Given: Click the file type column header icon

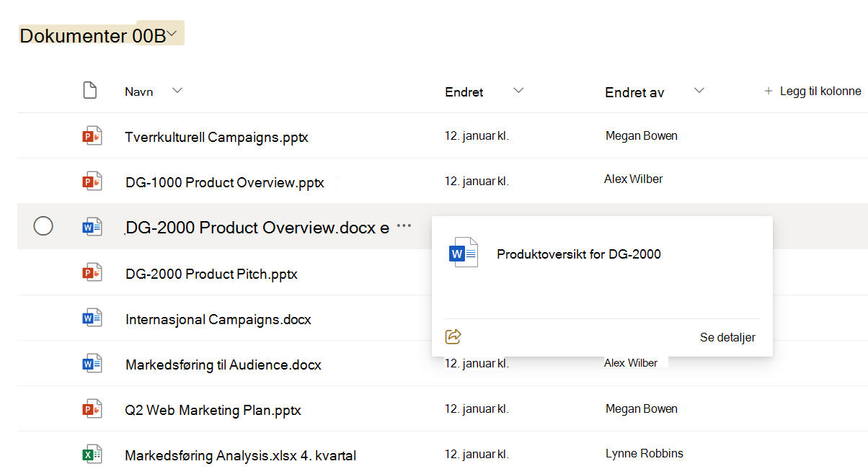Looking at the screenshot, I should [x=89, y=91].
